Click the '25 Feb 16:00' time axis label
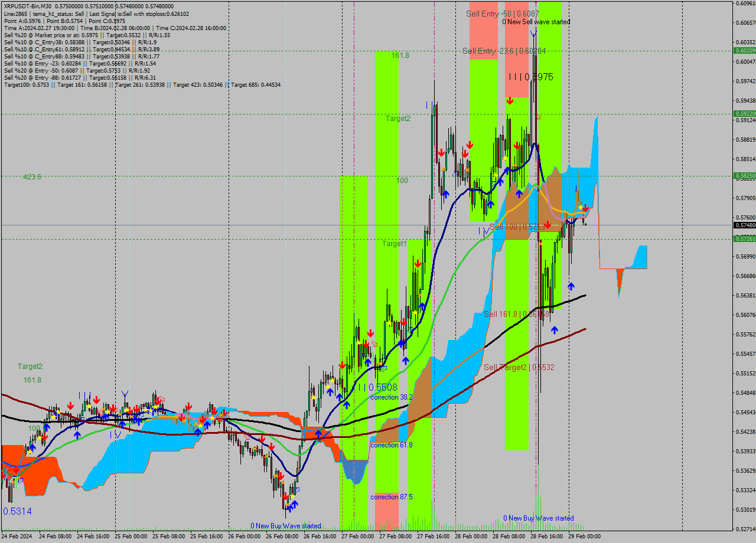The height and width of the screenshot is (543, 756). point(206,537)
